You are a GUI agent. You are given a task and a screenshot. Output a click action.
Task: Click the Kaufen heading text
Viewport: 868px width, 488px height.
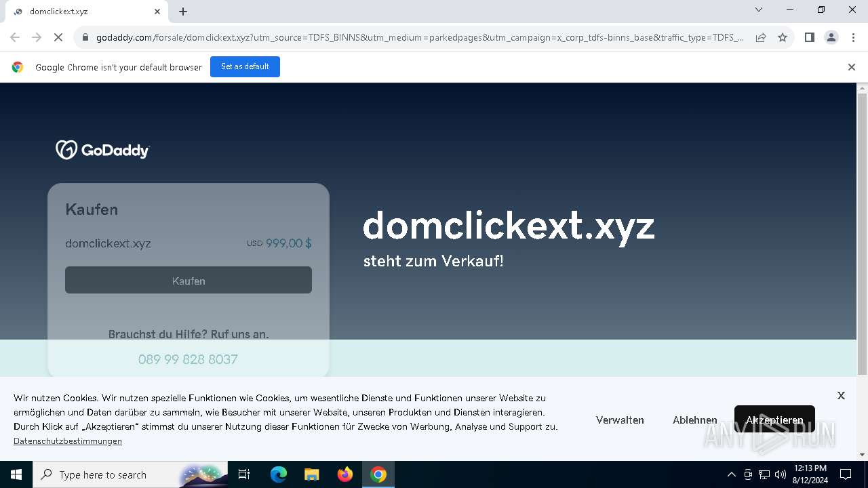pos(92,209)
